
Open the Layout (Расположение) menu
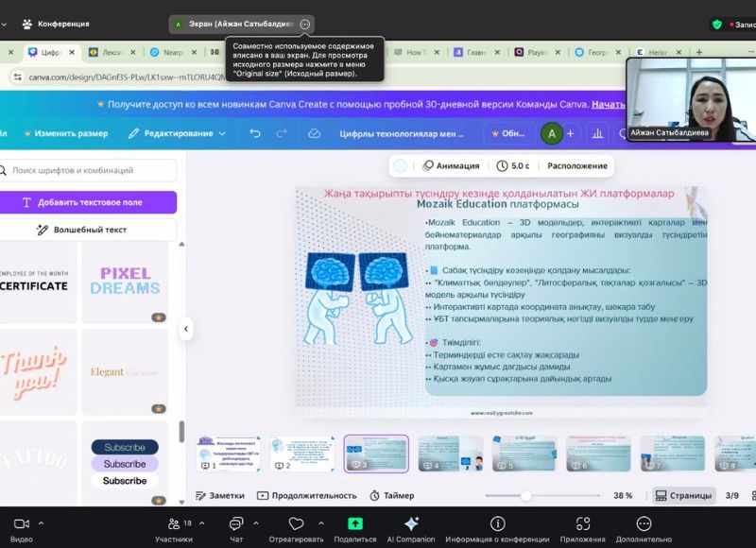(x=576, y=166)
